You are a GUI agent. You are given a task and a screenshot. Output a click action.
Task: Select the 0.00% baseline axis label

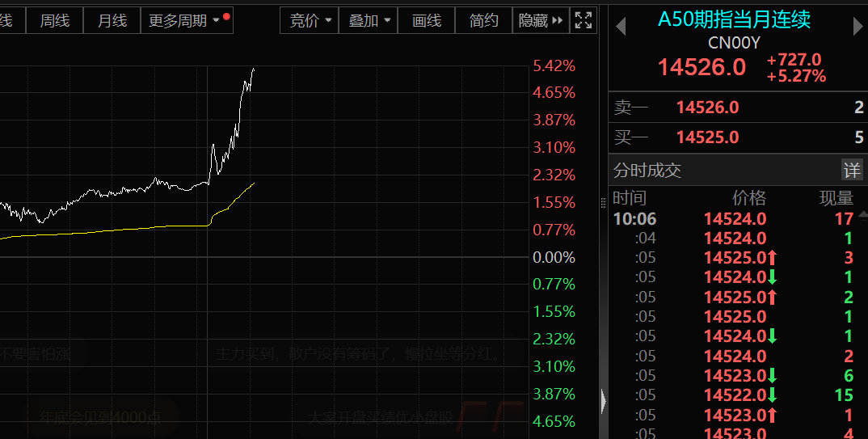point(554,257)
